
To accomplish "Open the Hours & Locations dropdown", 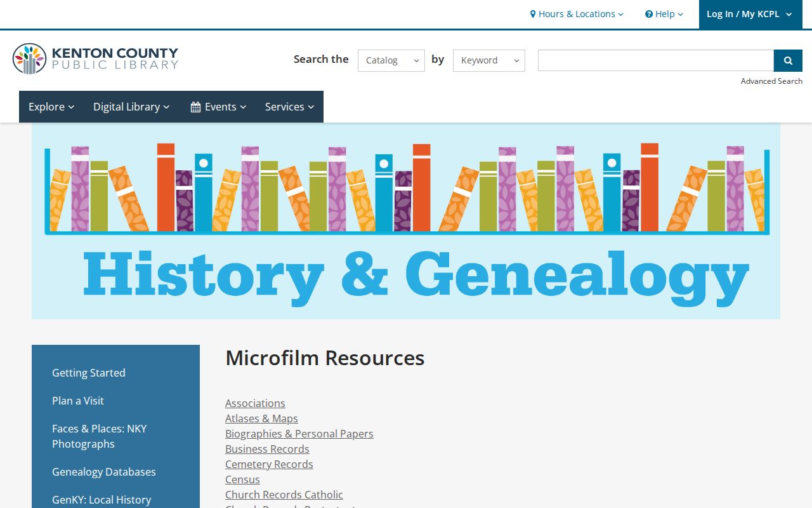I will coord(577,14).
